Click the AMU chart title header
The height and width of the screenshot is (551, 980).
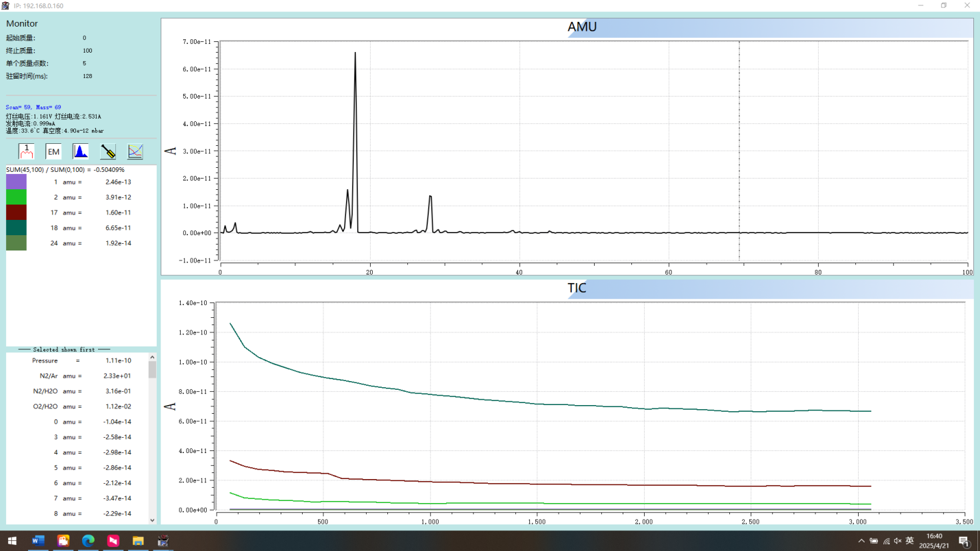point(582,27)
